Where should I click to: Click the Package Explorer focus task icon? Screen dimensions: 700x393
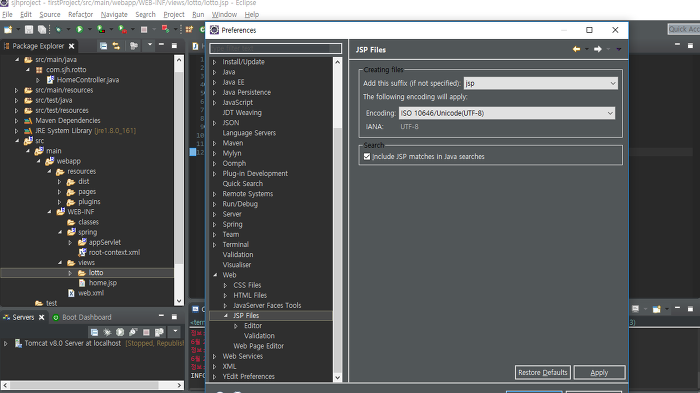pyautogui.click(x=133, y=46)
